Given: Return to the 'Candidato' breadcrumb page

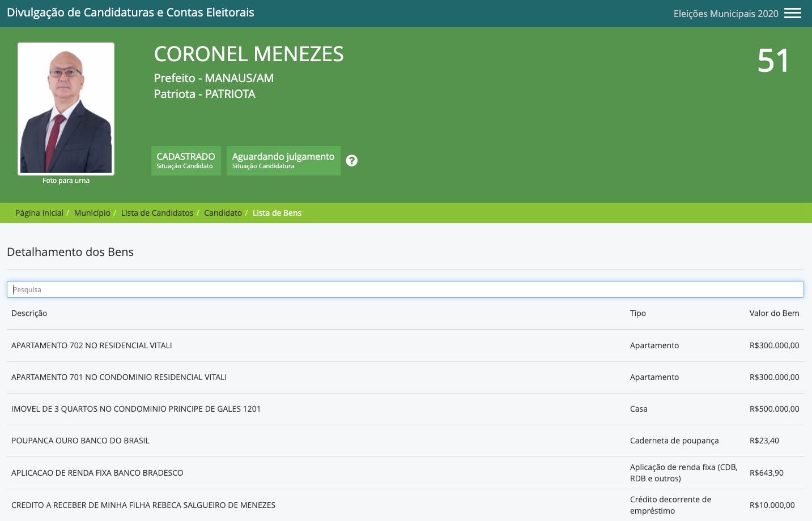Looking at the screenshot, I should (x=223, y=213).
